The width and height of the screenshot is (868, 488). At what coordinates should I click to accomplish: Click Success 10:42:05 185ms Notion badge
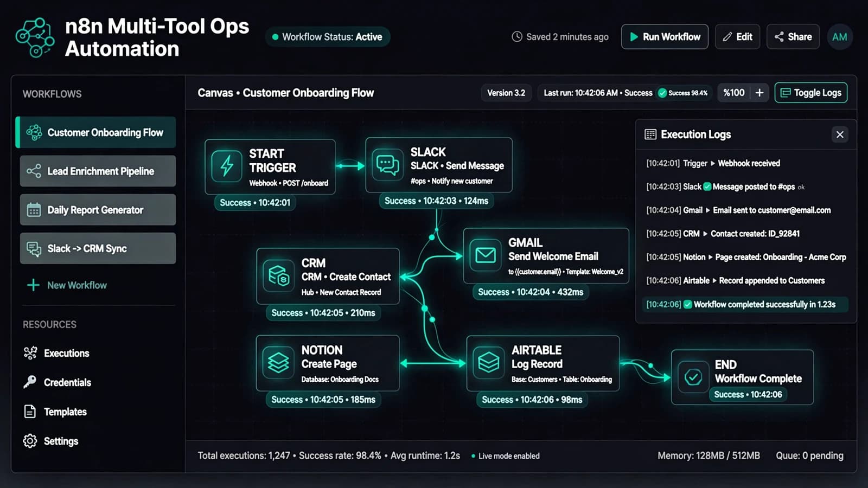tap(323, 400)
